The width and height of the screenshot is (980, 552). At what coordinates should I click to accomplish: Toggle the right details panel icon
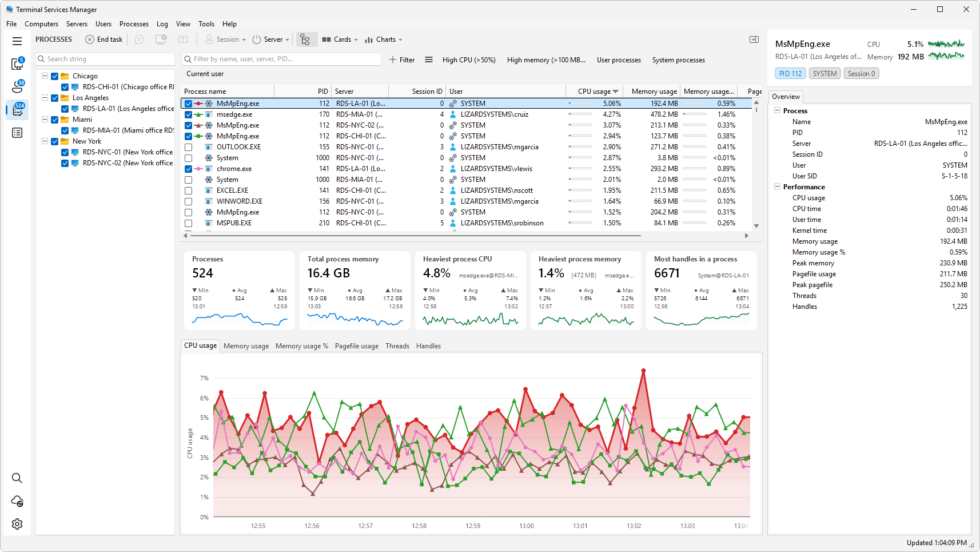click(x=754, y=39)
